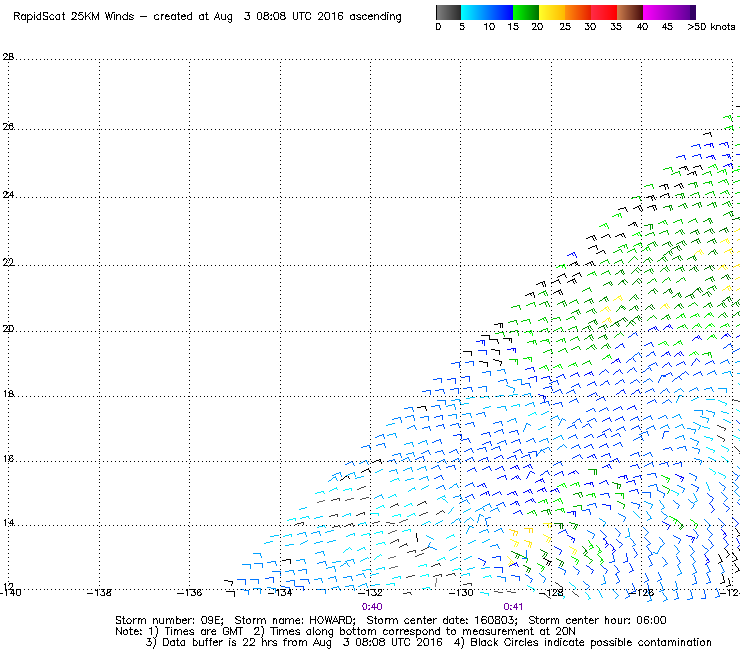Click the longitude -136 axis label

tap(190, 592)
